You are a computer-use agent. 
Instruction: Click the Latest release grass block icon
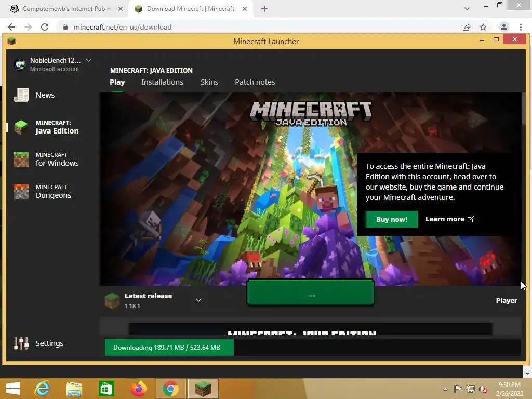point(112,301)
